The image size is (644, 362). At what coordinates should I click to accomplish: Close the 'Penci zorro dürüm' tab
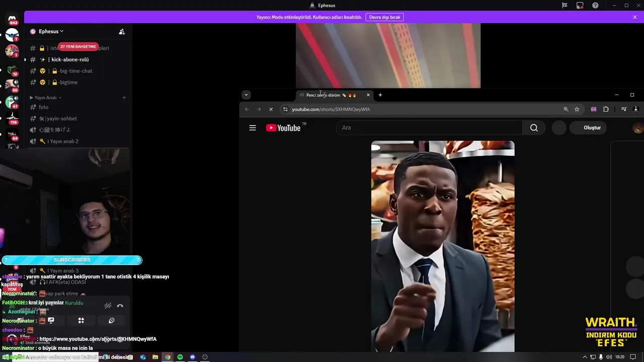(x=368, y=95)
